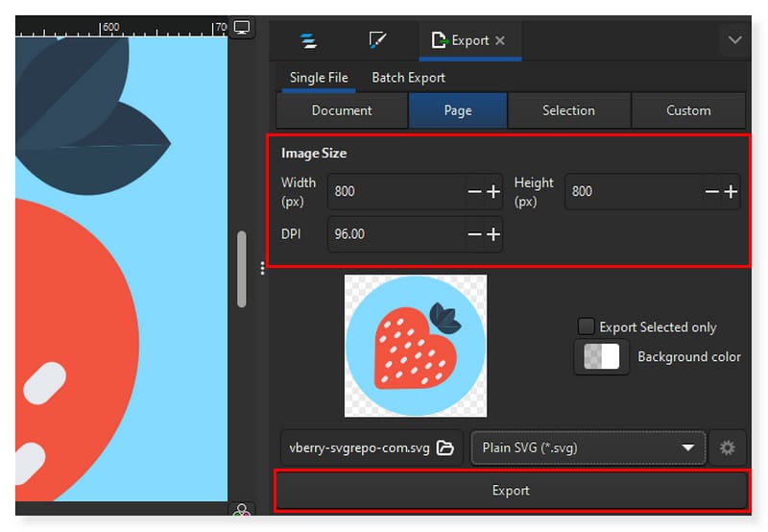Decrease the DPI value with minus
This screenshot has height=532, width=768.
click(474, 234)
